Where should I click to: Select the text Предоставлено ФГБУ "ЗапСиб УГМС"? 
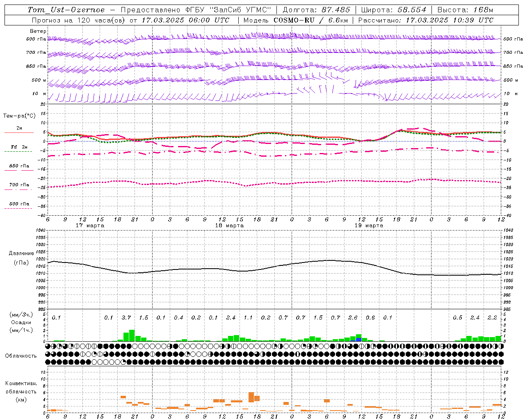[x=196, y=10]
